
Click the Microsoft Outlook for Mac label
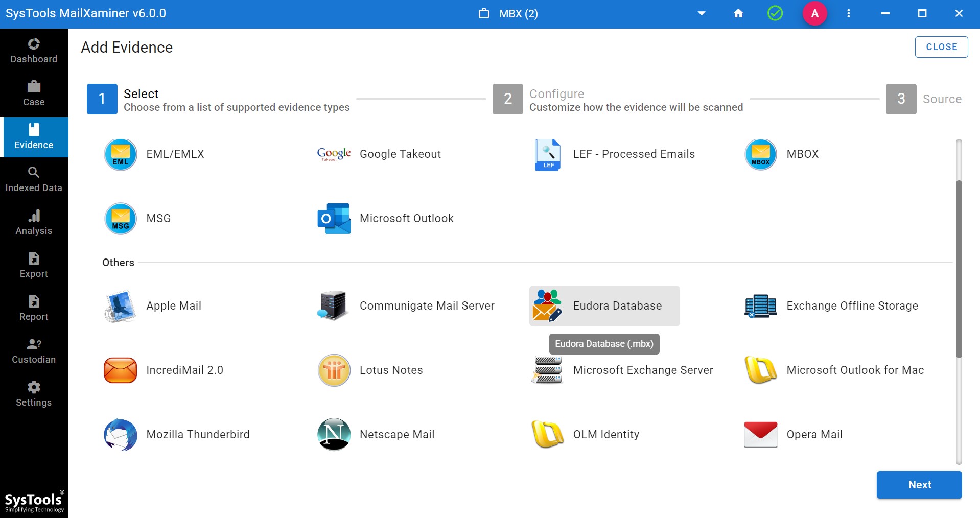coord(855,370)
